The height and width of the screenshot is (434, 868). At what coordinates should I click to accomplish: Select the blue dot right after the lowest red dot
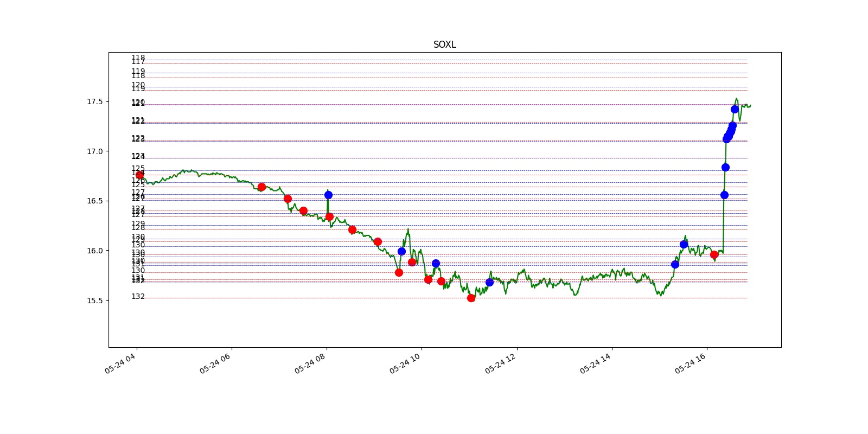489,282
